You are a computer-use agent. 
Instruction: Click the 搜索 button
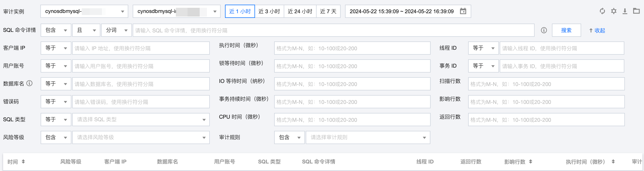pyautogui.click(x=566, y=30)
